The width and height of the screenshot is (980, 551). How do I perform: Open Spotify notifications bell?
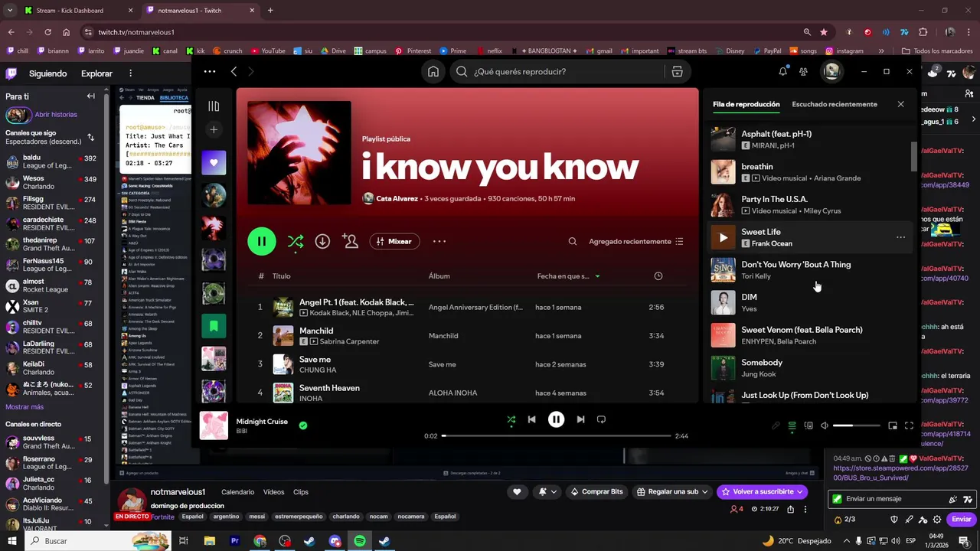[782, 71]
